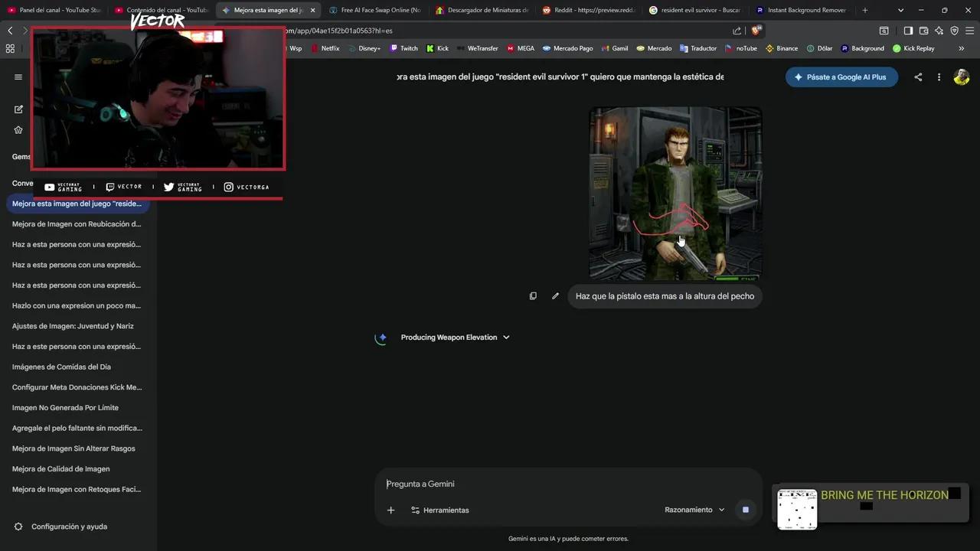Open the tab list dropdown arrow
The height and width of the screenshot is (551, 980).
(900, 10)
